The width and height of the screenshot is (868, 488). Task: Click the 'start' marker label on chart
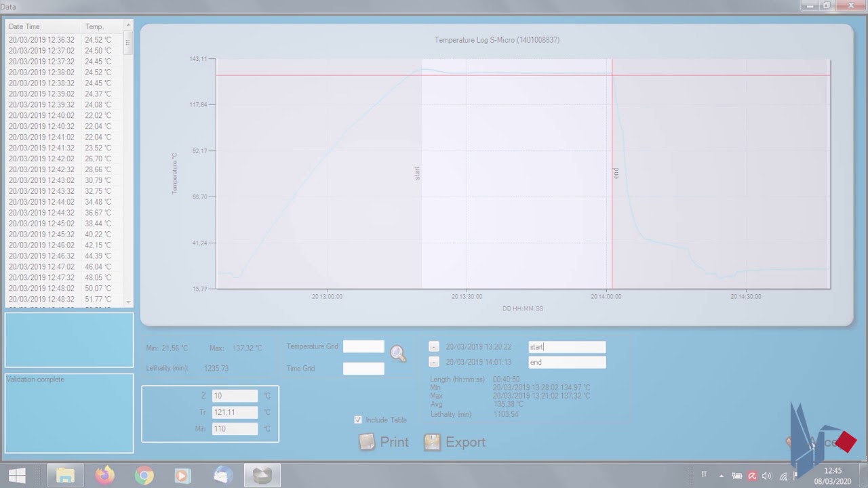417,173
